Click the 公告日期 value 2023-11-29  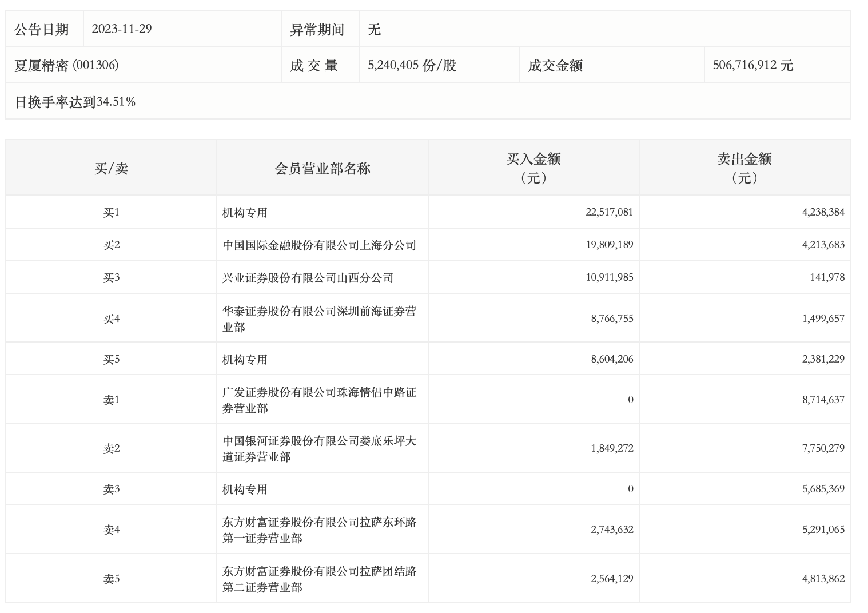click(122, 29)
